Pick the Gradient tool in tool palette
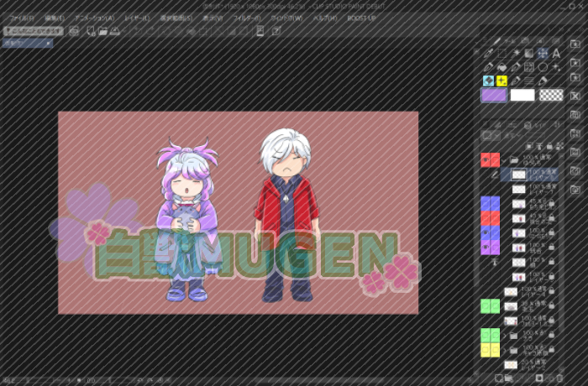Viewport: 588px width, 386px height. [529, 53]
